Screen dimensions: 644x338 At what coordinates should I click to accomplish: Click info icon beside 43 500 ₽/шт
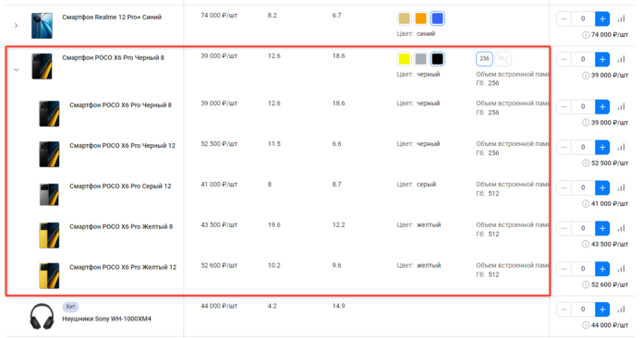(586, 244)
